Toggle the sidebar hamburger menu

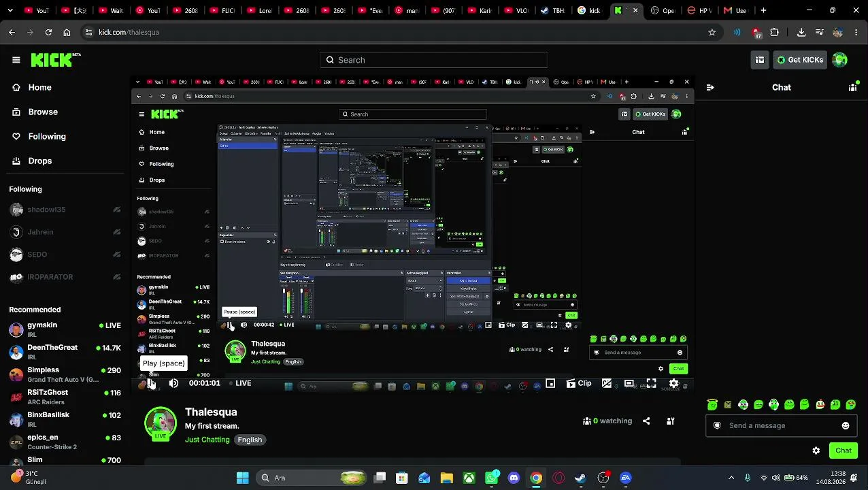(x=16, y=60)
